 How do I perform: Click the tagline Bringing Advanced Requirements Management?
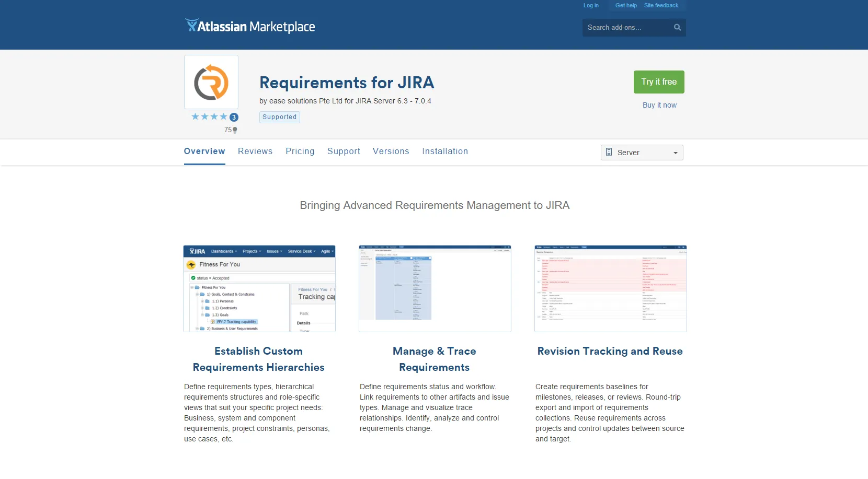pyautogui.click(x=435, y=205)
